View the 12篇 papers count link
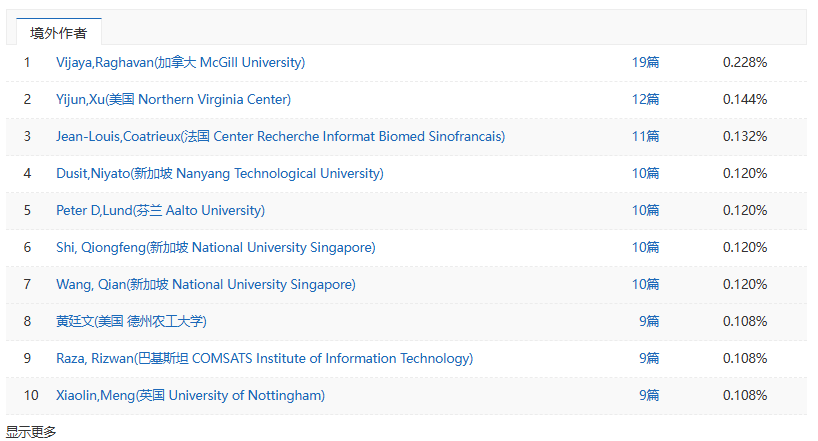818x441 pixels. 645,100
